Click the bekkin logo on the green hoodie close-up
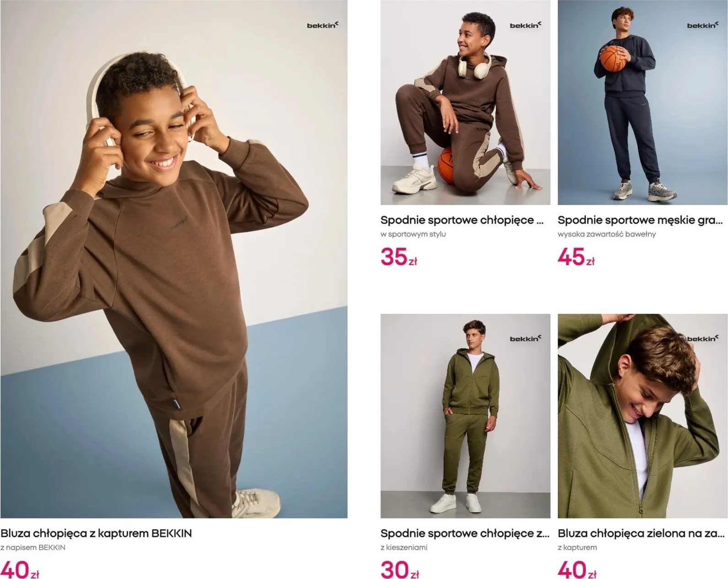 click(703, 339)
